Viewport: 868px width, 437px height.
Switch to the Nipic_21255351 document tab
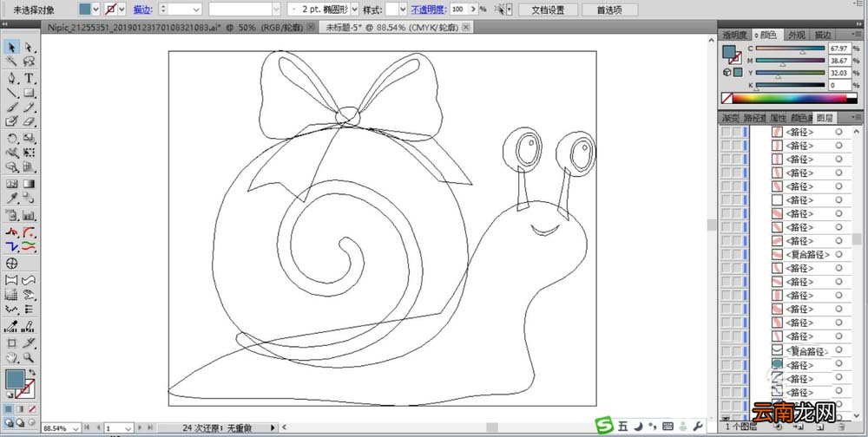[178, 27]
